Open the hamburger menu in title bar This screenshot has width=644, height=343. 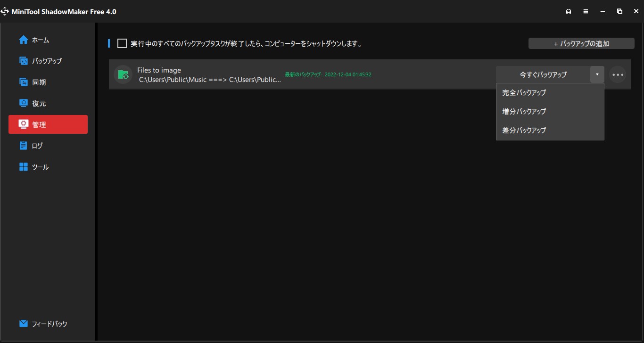pos(586,11)
